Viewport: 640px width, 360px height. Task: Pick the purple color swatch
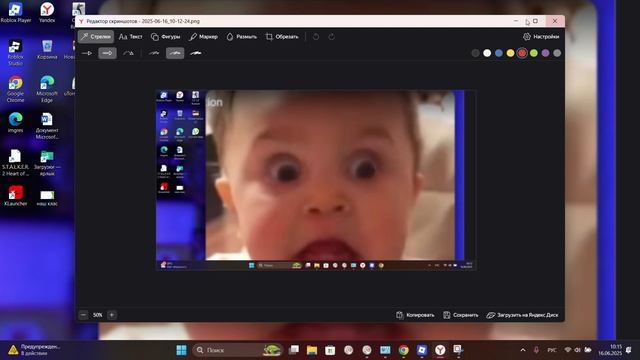click(545, 53)
